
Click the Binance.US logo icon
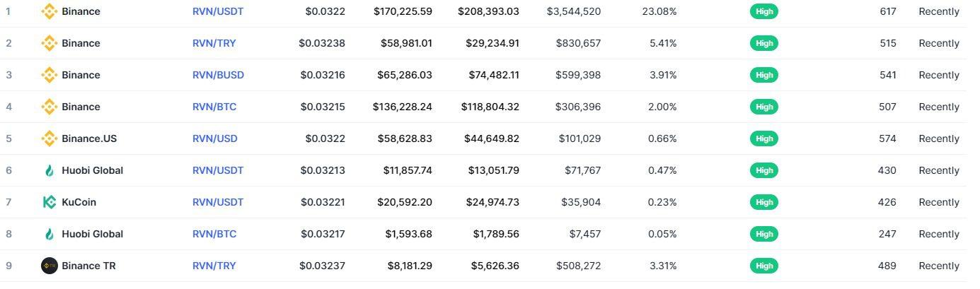tap(49, 138)
